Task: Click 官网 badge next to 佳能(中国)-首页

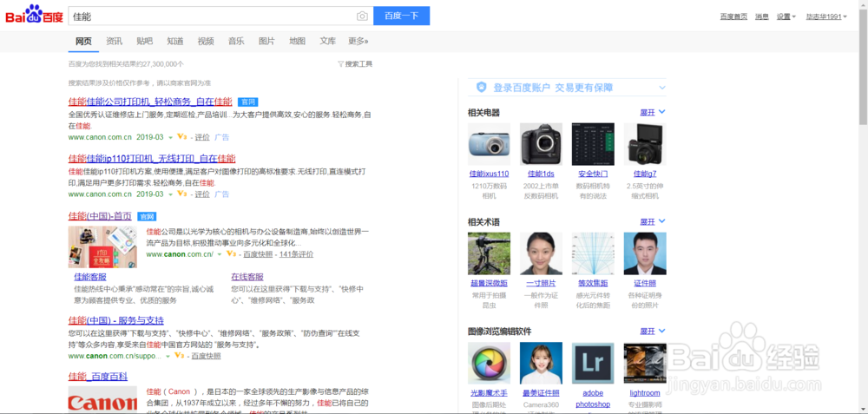Action: click(x=147, y=216)
